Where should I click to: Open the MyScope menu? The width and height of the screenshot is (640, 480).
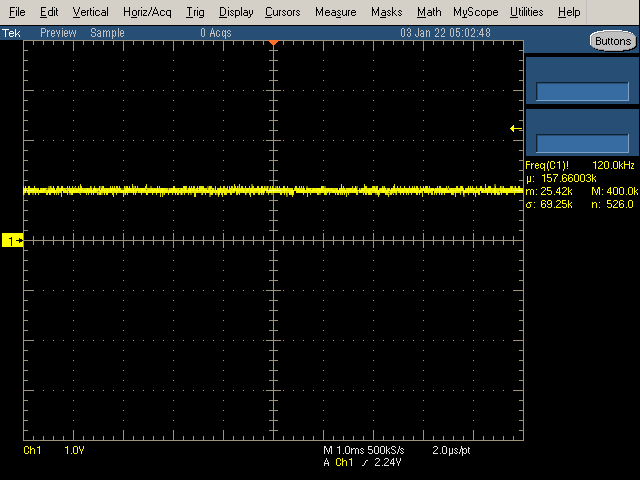476,12
